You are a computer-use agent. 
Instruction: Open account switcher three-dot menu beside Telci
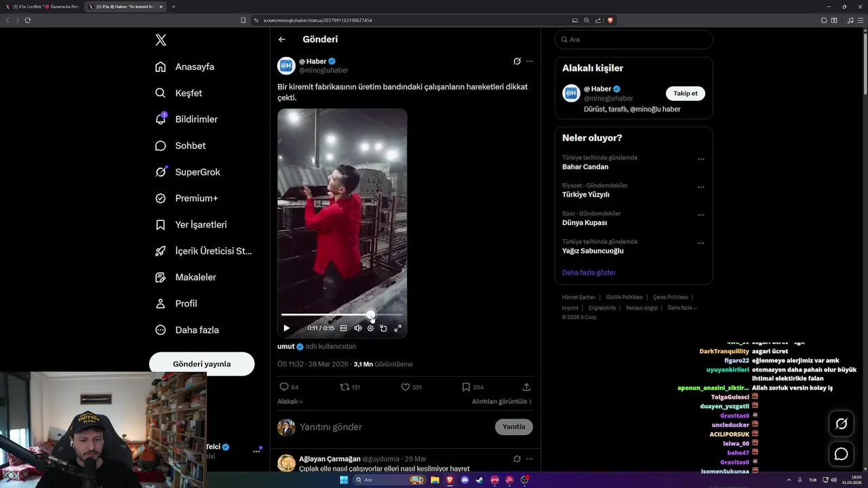(257, 451)
